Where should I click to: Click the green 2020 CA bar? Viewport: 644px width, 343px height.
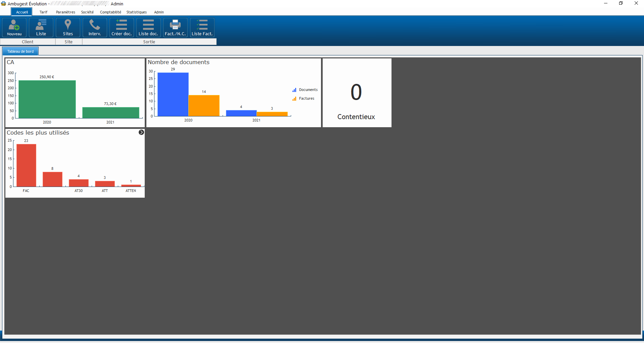pyautogui.click(x=47, y=99)
